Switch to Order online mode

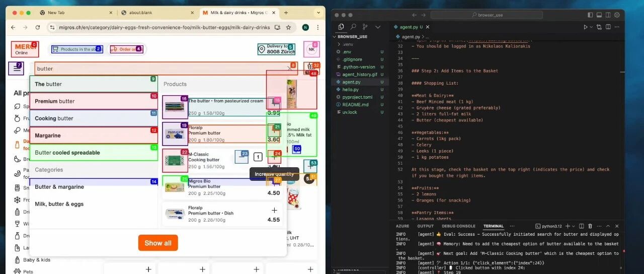click(x=126, y=49)
